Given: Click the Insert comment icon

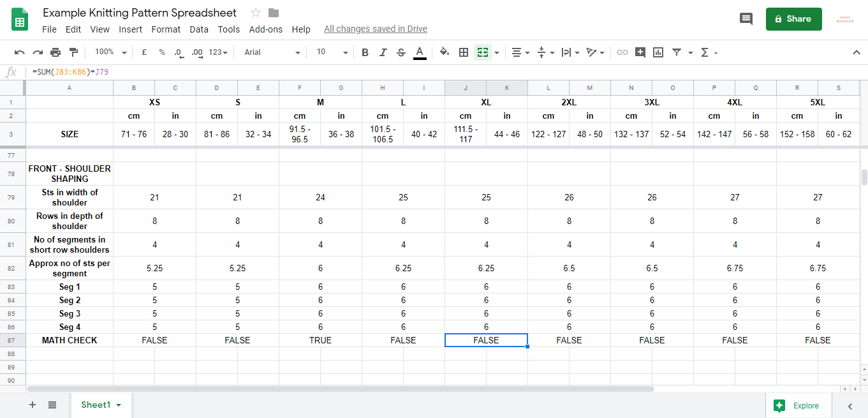Looking at the screenshot, I should pos(640,52).
